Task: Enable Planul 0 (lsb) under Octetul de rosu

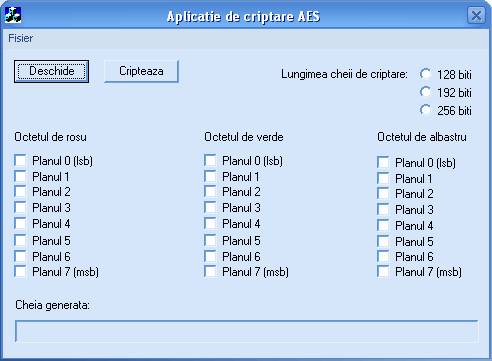Action: tap(20, 161)
